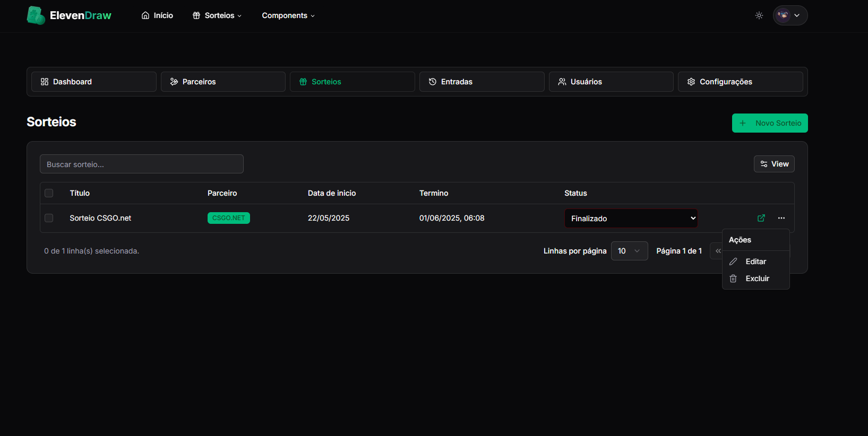Check the Sorteio CSGO.net row checkbox
This screenshot has height=436, width=868.
(49, 218)
